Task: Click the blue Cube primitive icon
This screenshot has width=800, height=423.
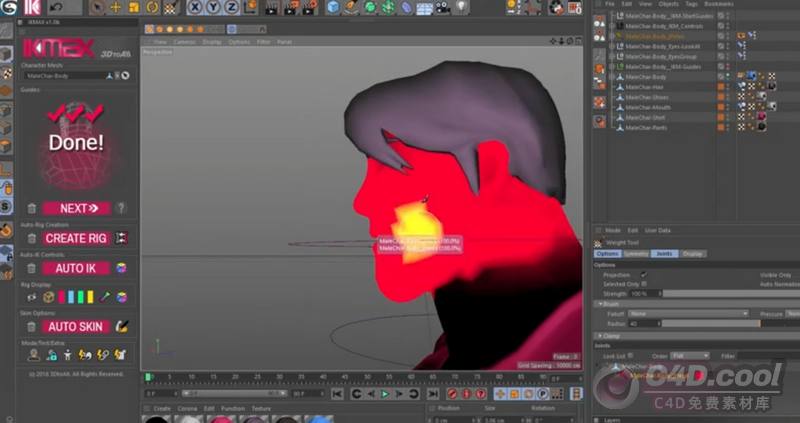Action: coord(333,7)
